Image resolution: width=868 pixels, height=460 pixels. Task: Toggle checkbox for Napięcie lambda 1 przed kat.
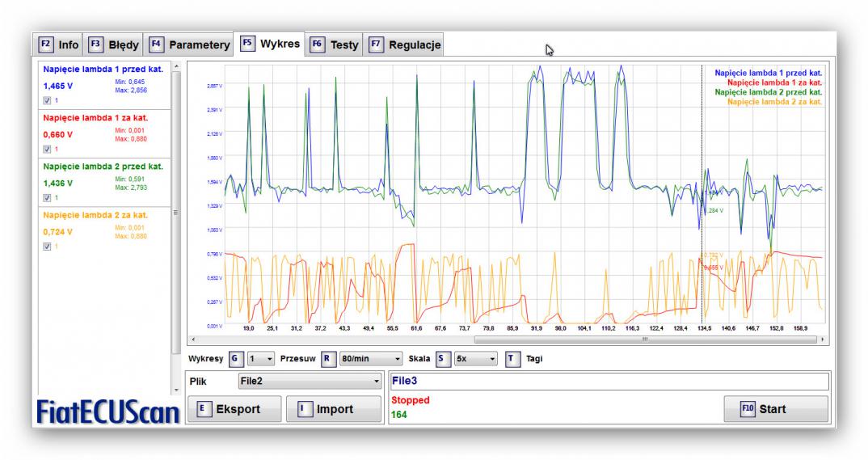[47, 100]
